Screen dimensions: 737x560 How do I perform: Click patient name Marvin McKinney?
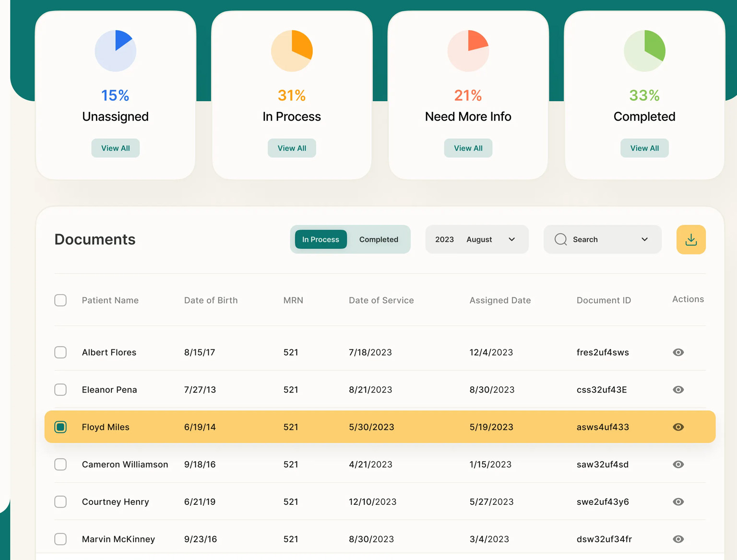118,539
